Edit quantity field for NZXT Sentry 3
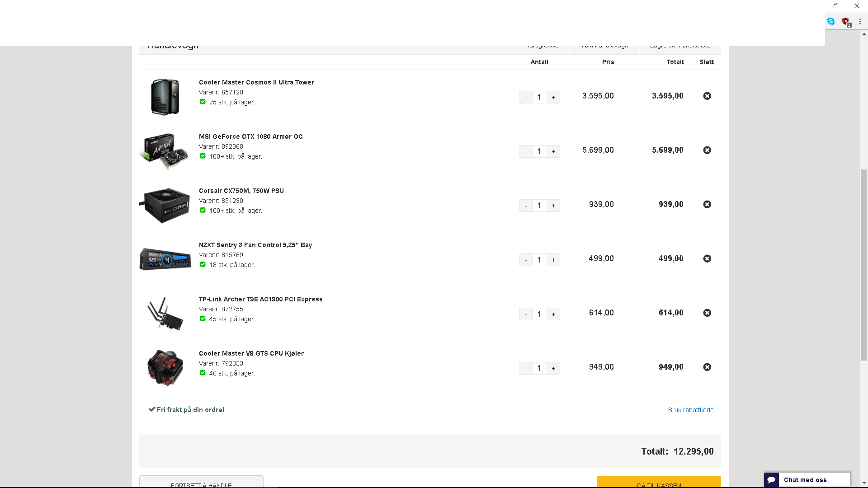The image size is (868, 488). point(539,260)
